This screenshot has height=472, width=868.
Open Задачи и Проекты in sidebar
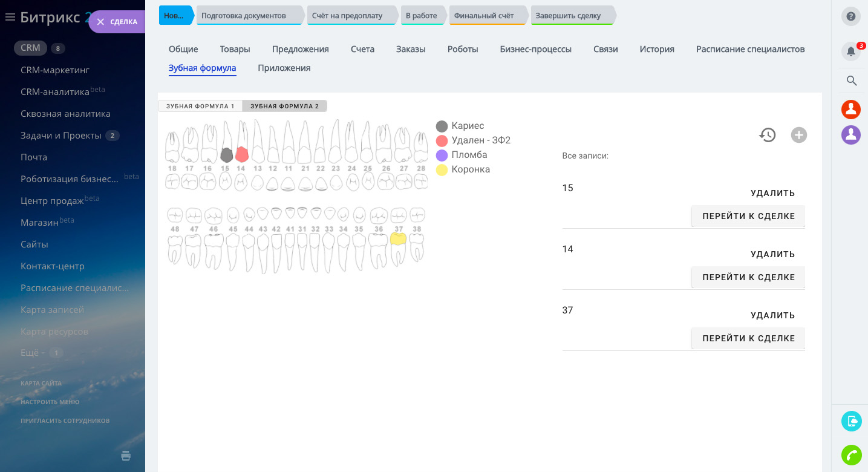[x=60, y=136]
